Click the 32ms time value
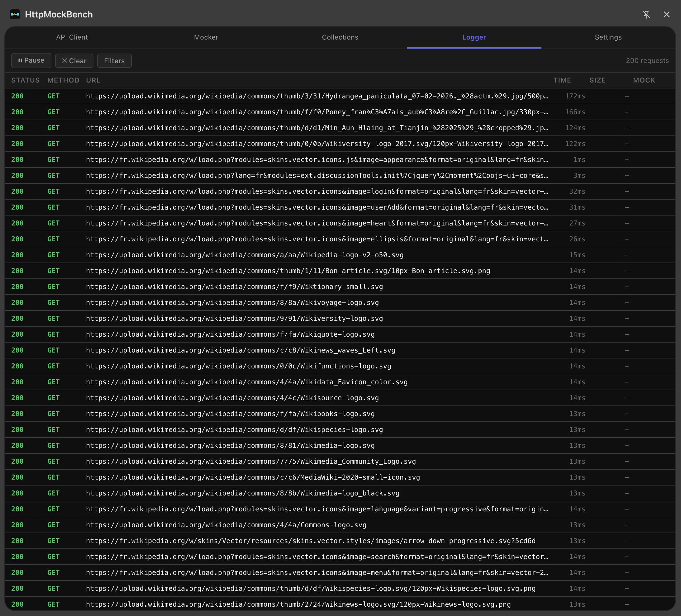This screenshot has width=681, height=616. [x=577, y=192]
